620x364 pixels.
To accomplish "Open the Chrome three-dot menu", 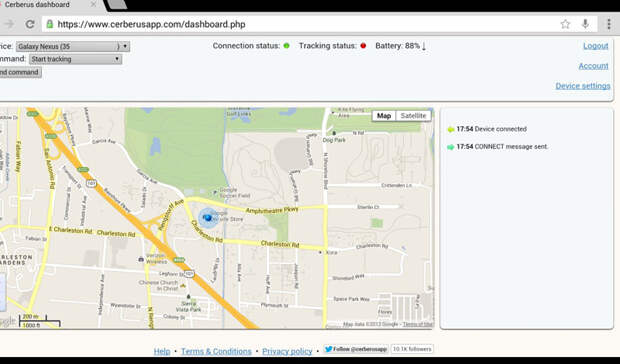I will pos(609,24).
